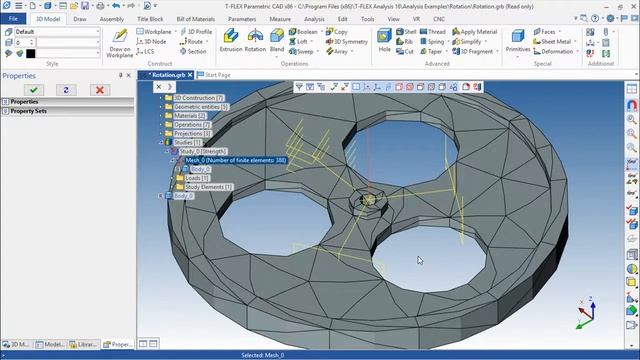The image size is (640, 360).
Task: Create a 3D Node
Action: coord(151,42)
